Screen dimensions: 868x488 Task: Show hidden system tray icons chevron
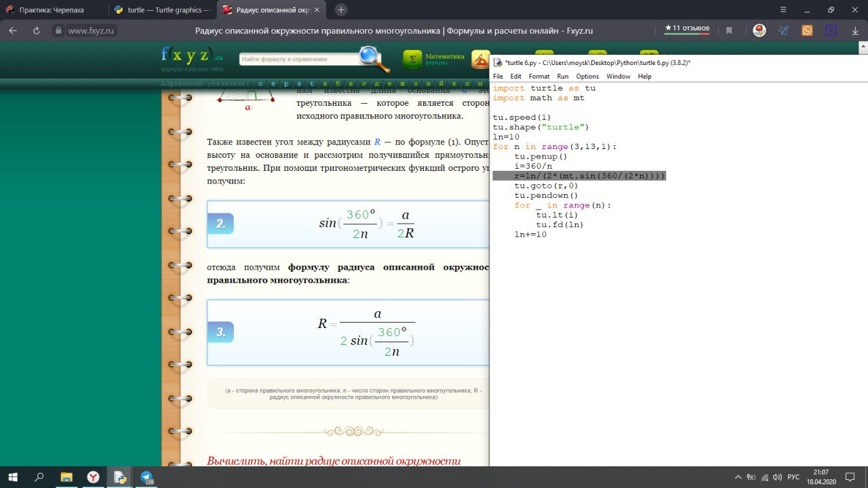pos(738,477)
